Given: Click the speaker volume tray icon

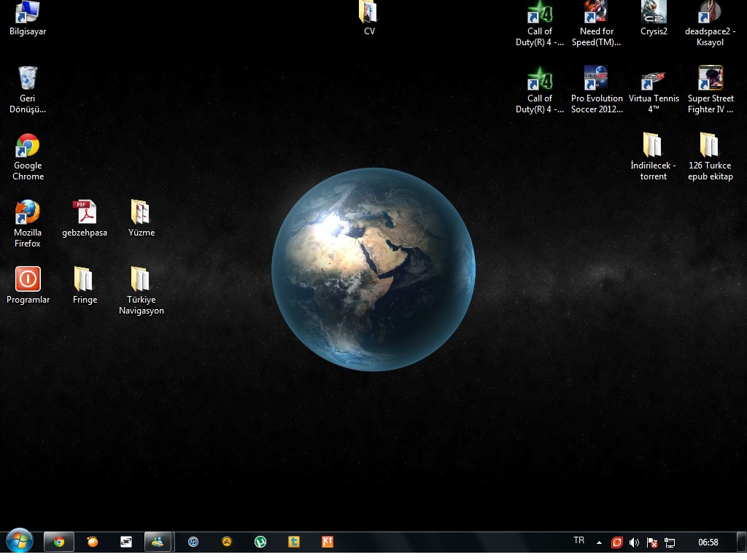Looking at the screenshot, I should click(x=634, y=542).
